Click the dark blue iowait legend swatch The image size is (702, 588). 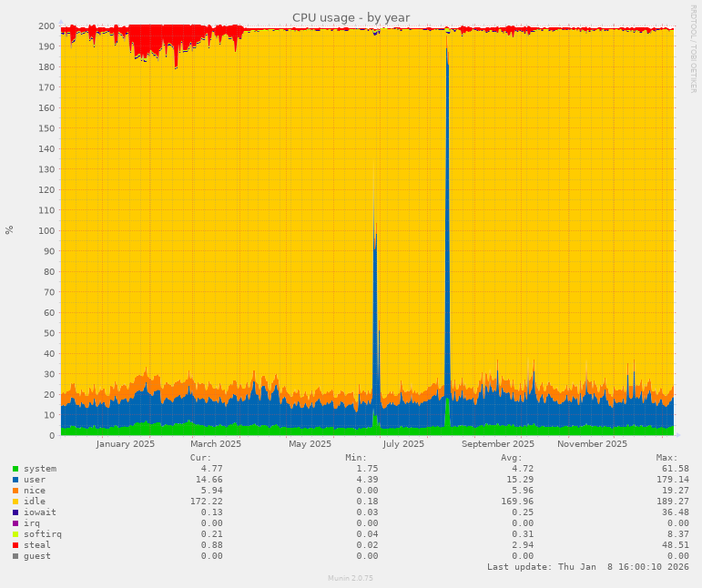(x=15, y=512)
